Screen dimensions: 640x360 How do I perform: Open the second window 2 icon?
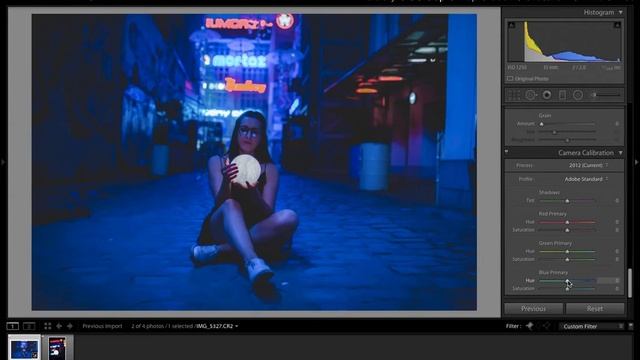pos(29,326)
